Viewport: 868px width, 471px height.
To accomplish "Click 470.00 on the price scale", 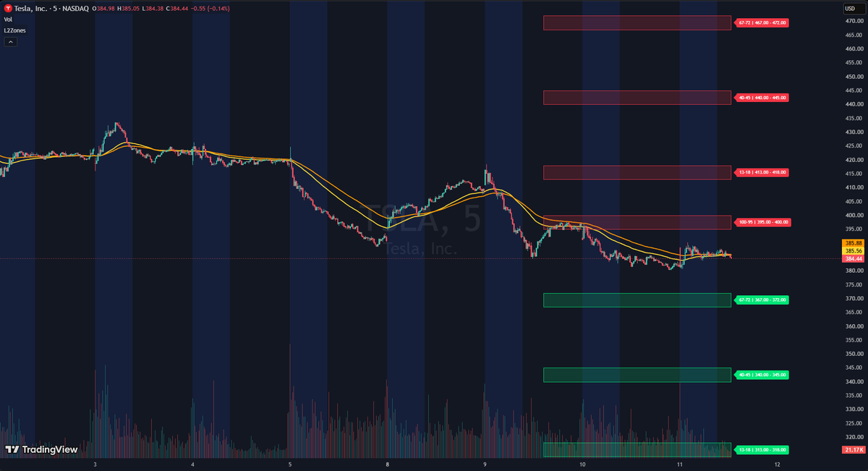I will pos(854,21).
